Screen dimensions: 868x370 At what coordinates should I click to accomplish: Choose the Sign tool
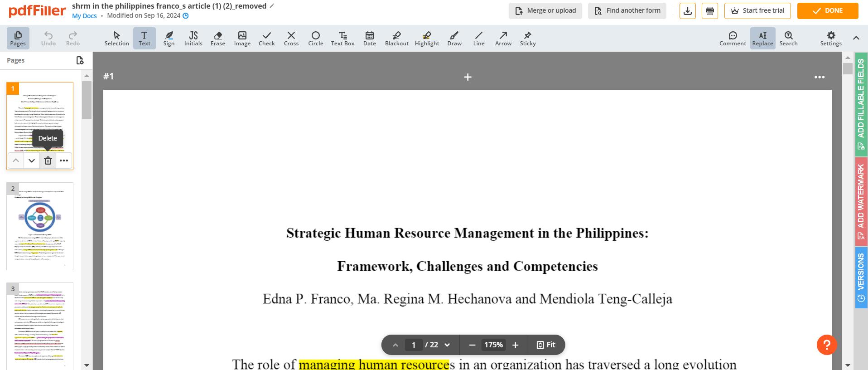pos(169,38)
